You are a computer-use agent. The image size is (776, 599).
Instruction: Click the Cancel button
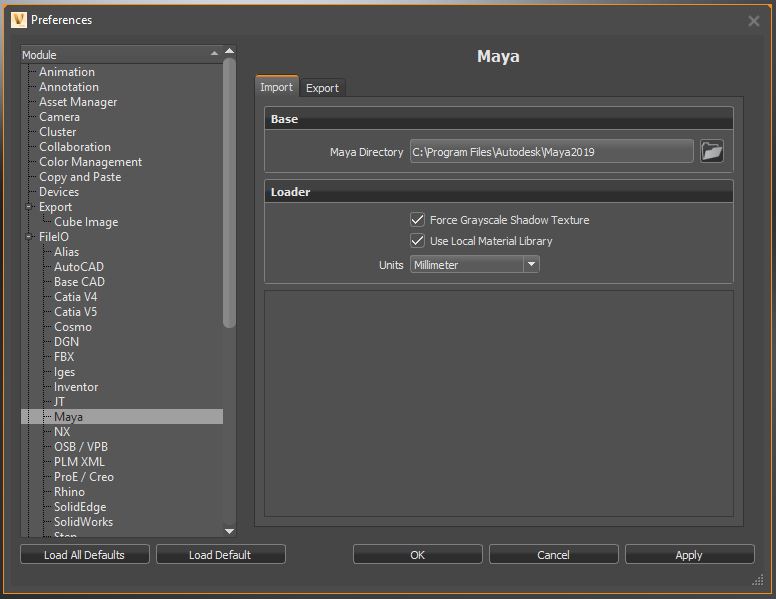(x=553, y=554)
